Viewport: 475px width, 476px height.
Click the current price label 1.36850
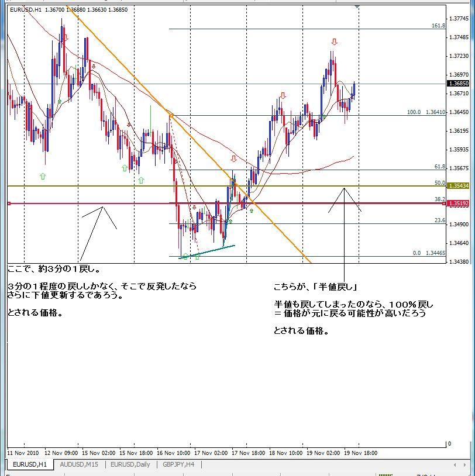[458, 84]
